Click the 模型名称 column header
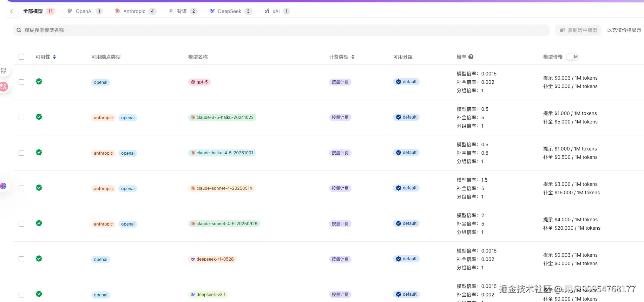This screenshot has height=302, width=644. tap(198, 57)
